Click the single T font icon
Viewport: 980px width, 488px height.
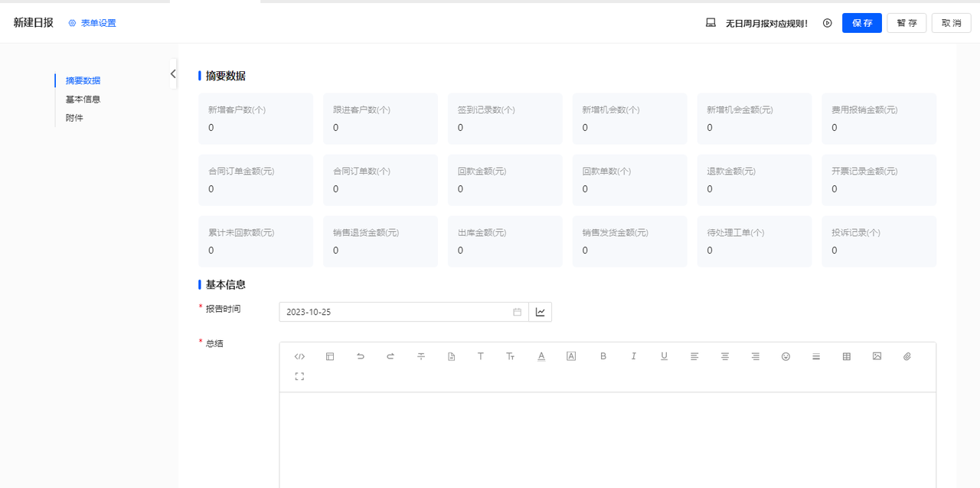[481, 356]
